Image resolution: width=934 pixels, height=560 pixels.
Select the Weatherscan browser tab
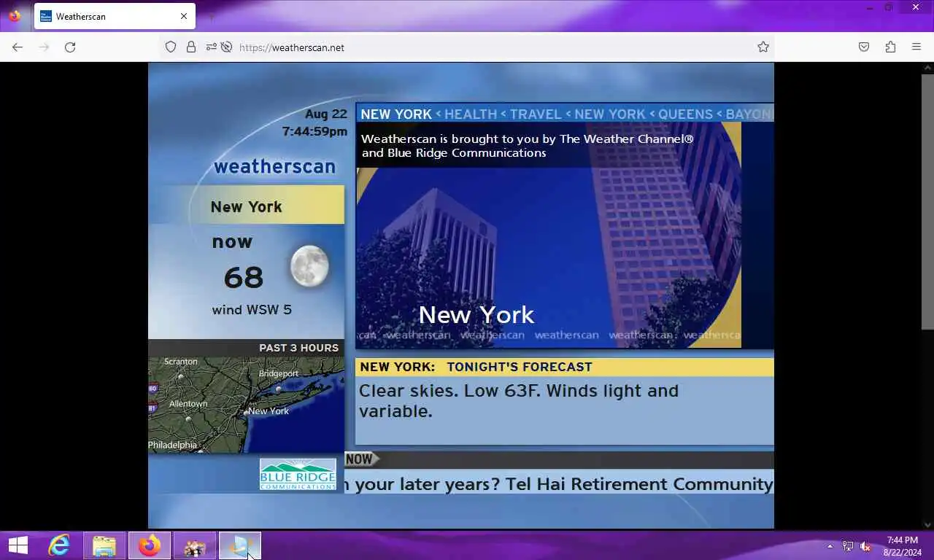(x=115, y=16)
